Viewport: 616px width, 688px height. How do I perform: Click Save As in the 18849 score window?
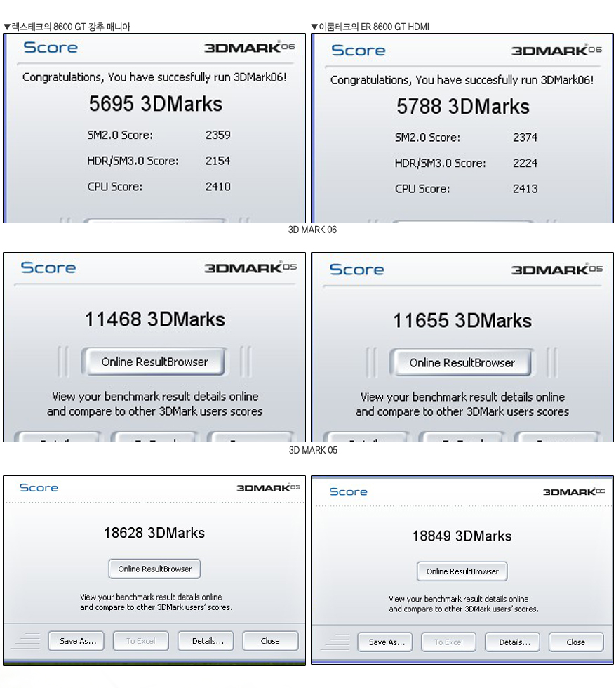385,642
